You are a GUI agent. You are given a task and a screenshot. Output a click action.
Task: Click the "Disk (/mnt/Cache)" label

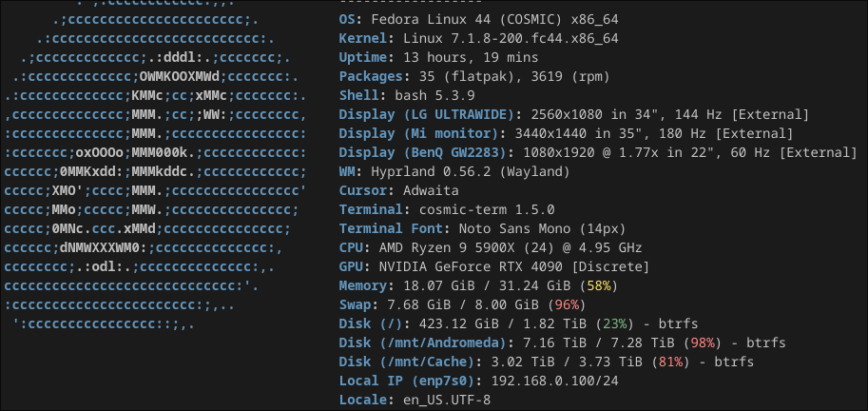click(406, 362)
